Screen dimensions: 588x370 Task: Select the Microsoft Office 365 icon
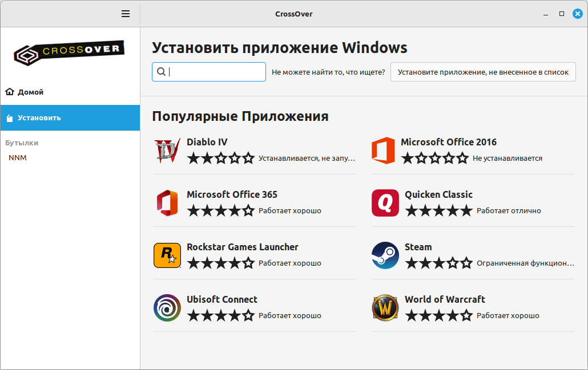pos(167,203)
